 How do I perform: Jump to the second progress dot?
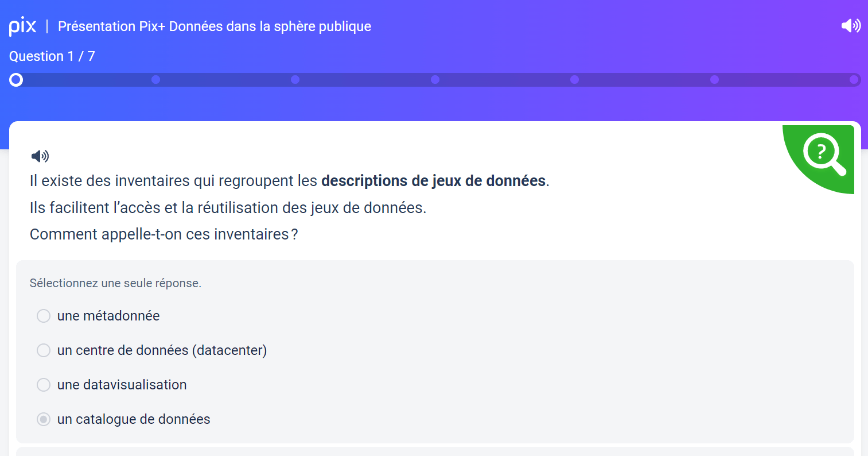tap(155, 80)
